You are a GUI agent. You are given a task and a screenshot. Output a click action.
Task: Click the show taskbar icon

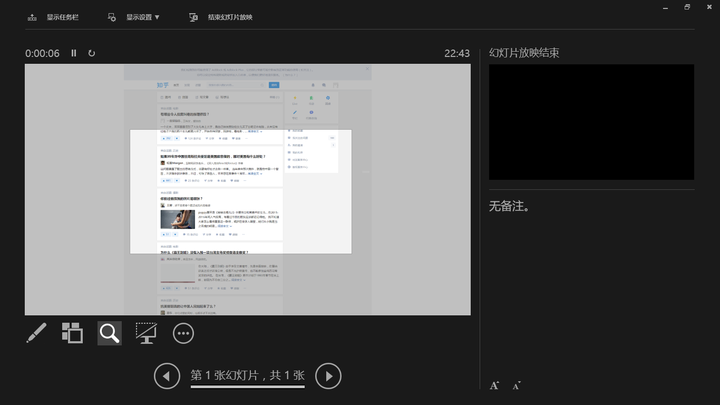32,17
